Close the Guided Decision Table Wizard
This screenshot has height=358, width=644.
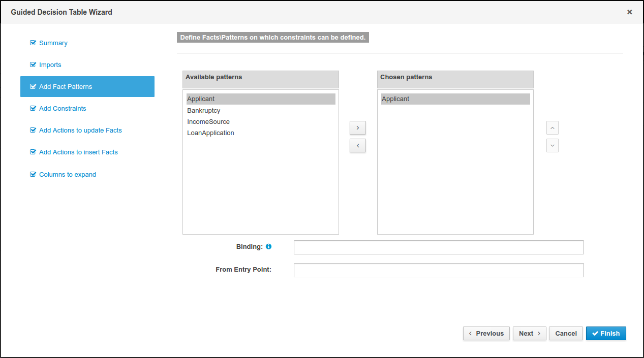629,12
